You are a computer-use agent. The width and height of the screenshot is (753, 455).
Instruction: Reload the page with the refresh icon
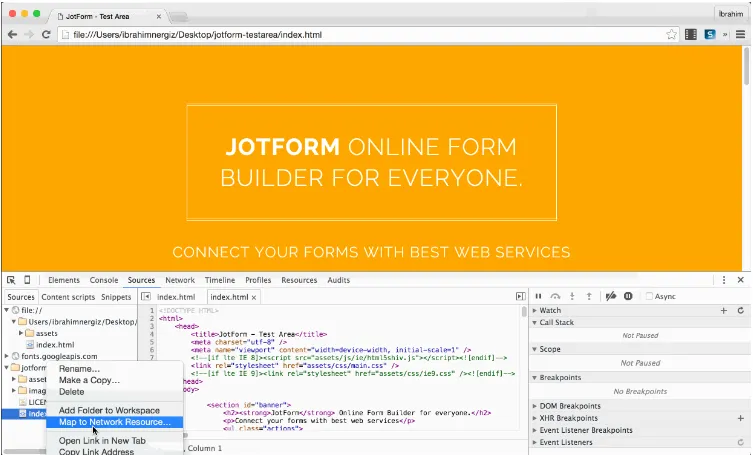pyautogui.click(x=46, y=35)
